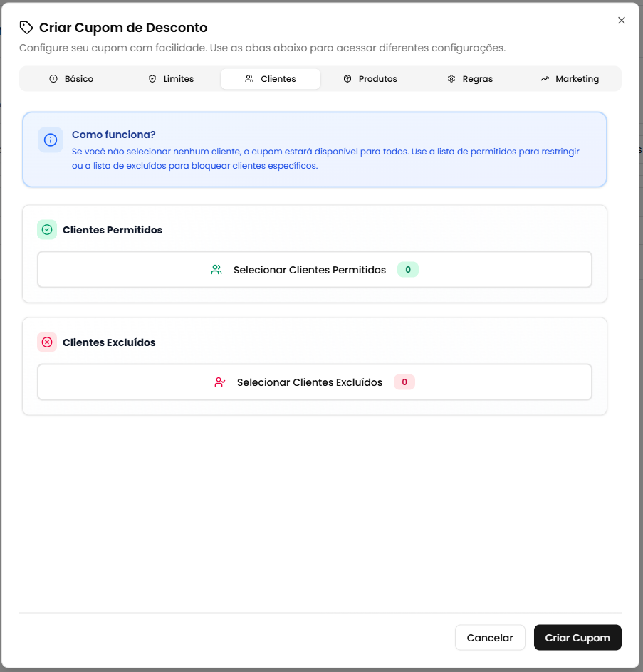The image size is (643, 672).
Task: Click the info icon in the Como funciona banner
Action: [x=50, y=140]
